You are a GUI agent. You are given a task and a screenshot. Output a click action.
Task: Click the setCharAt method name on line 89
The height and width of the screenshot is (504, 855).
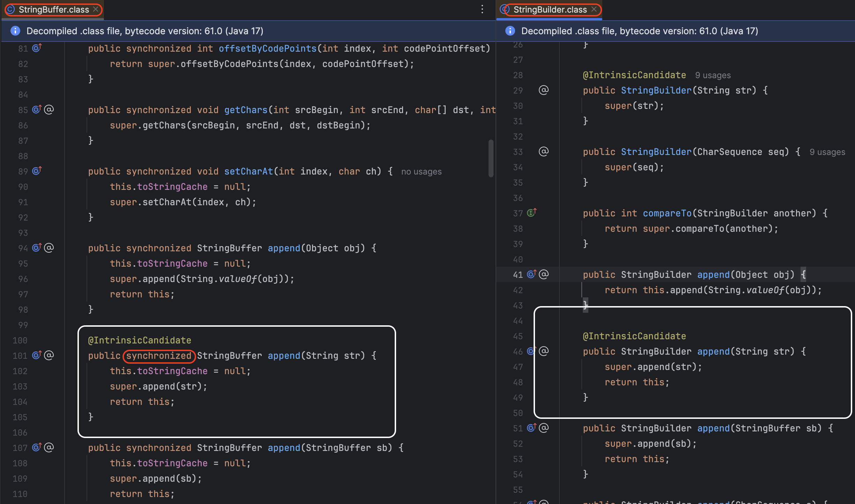click(x=248, y=171)
